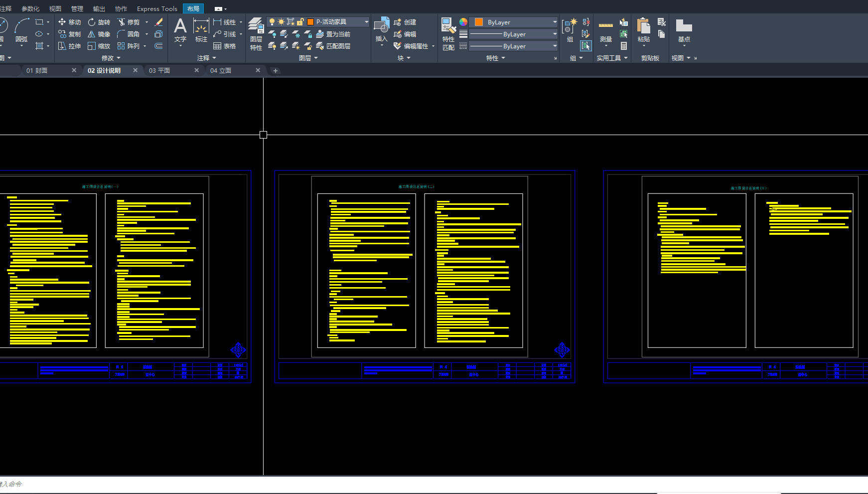Click the Mirror (镜像) tool

click(99, 34)
